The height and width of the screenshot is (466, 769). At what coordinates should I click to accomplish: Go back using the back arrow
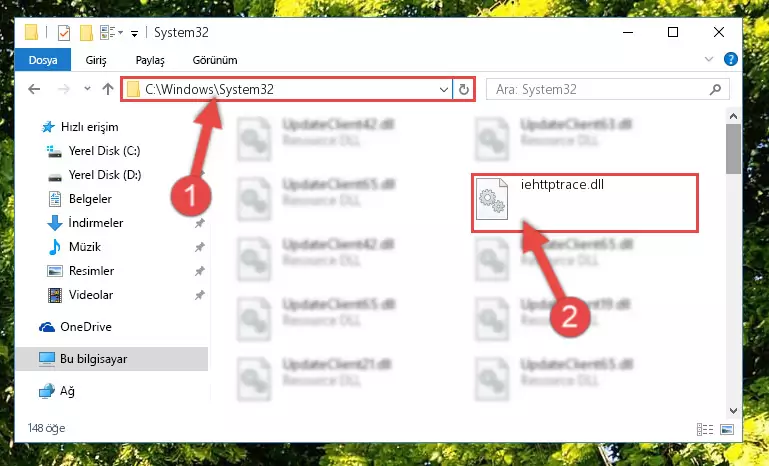point(34,89)
